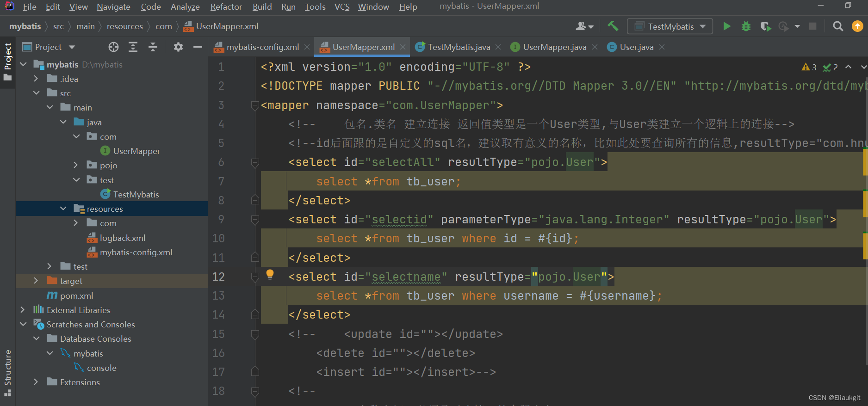Click the warnings indicator showing 3
This screenshot has width=868, height=406.
(x=809, y=67)
